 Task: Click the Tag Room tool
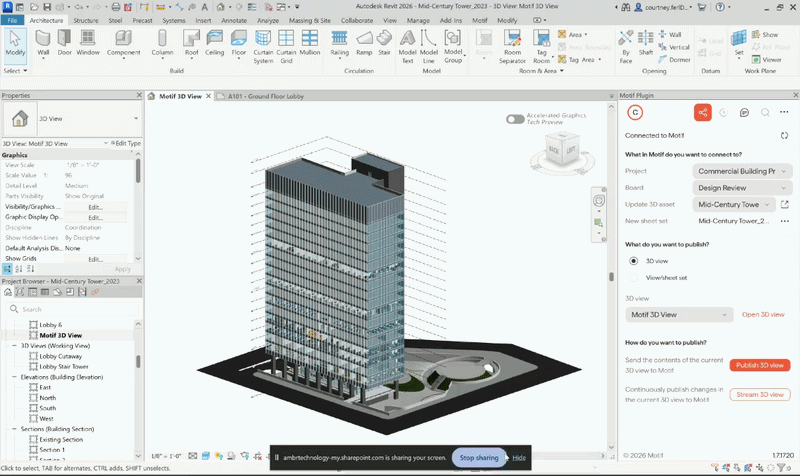[541, 46]
